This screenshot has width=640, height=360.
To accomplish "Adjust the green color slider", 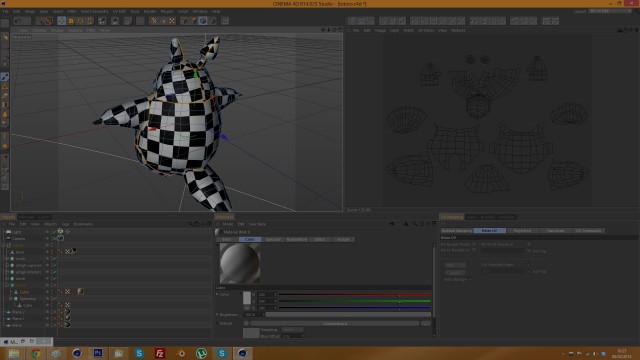I will 354,301.
